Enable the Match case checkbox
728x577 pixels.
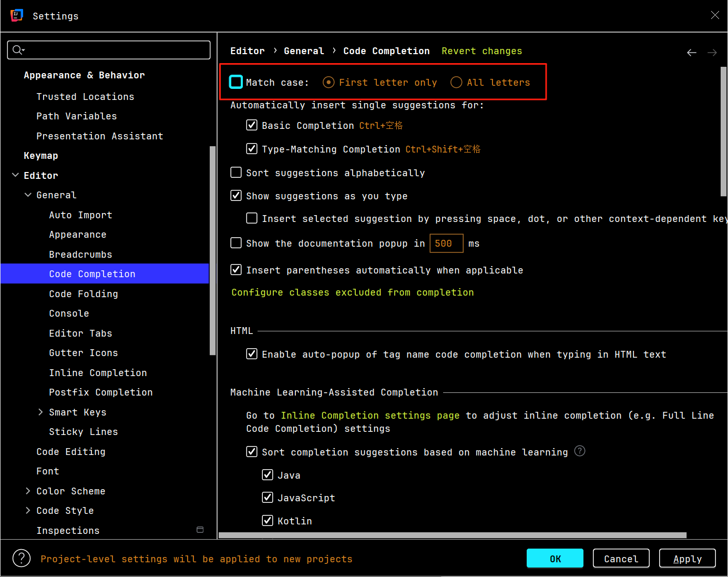[236, 82]
